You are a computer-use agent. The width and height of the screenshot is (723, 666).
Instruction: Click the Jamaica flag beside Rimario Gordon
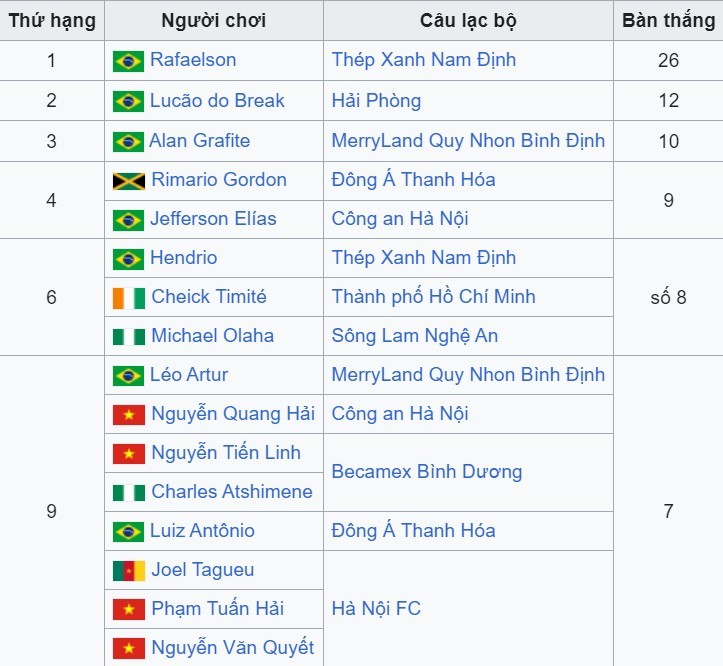coord(128,181)
